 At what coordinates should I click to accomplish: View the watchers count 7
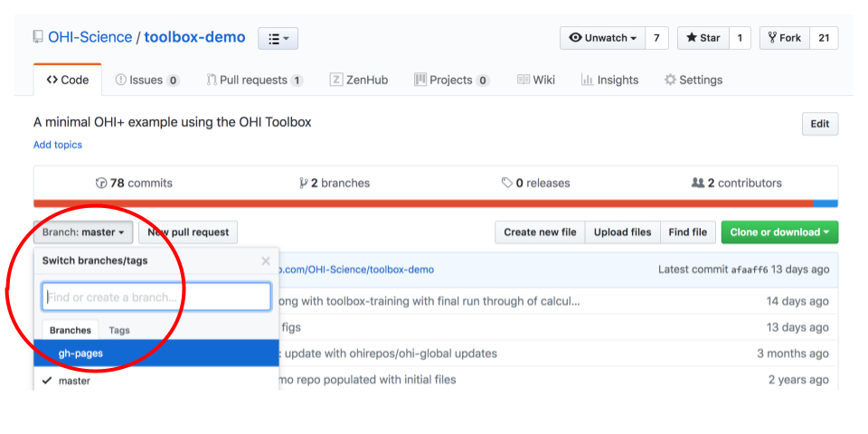pyautogui.click(x=656, y=38)
